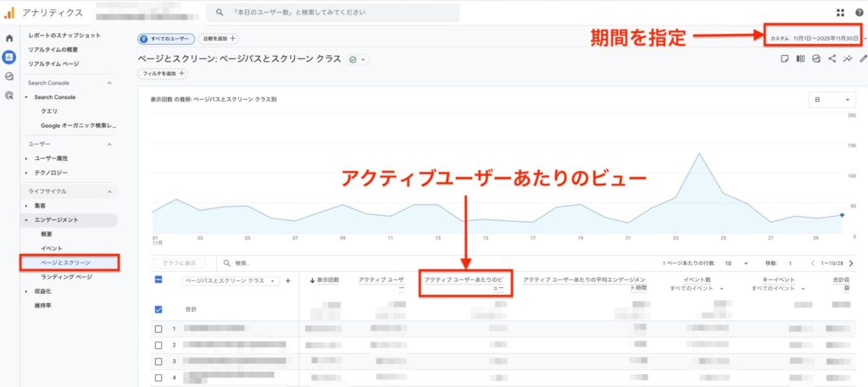This screenshot has height=387, width=868.
Task: Open ページとスクリーン in the sidebar
Action: (x=66, y=263)
